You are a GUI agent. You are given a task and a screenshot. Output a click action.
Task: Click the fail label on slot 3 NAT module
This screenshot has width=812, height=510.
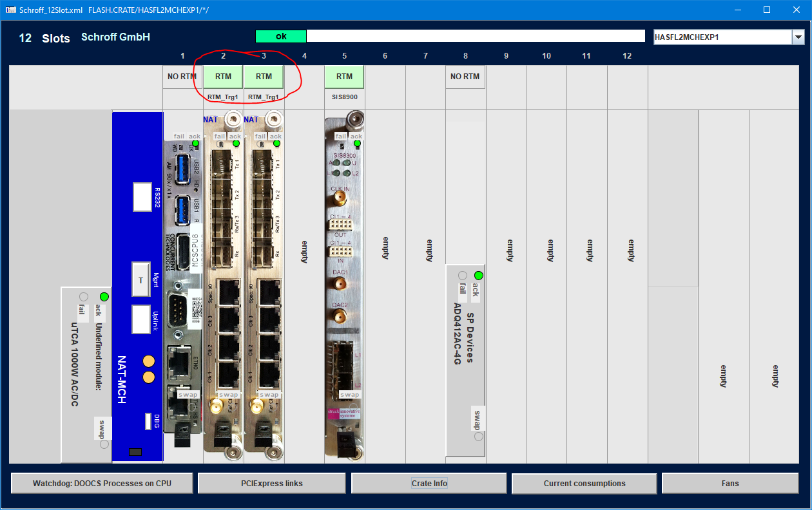260,137
